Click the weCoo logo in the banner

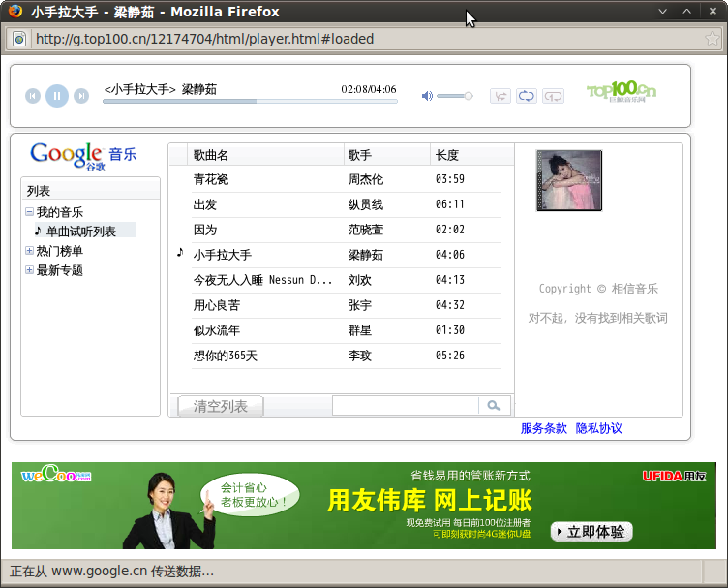[56, 475]
